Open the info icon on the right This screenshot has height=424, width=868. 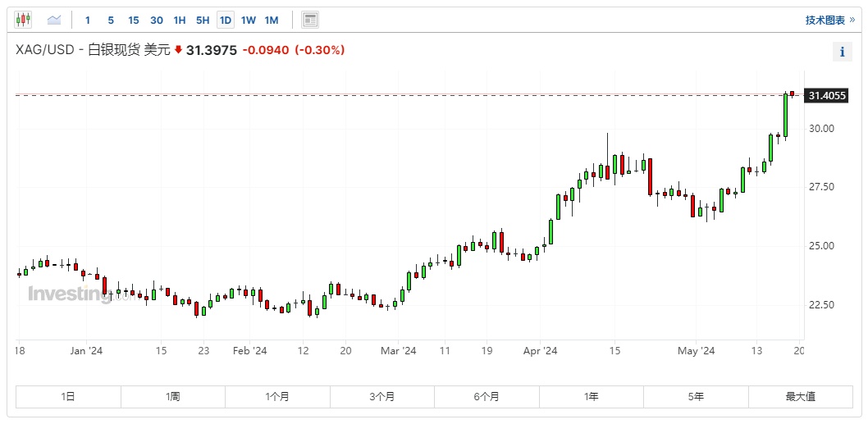[842, 52]
